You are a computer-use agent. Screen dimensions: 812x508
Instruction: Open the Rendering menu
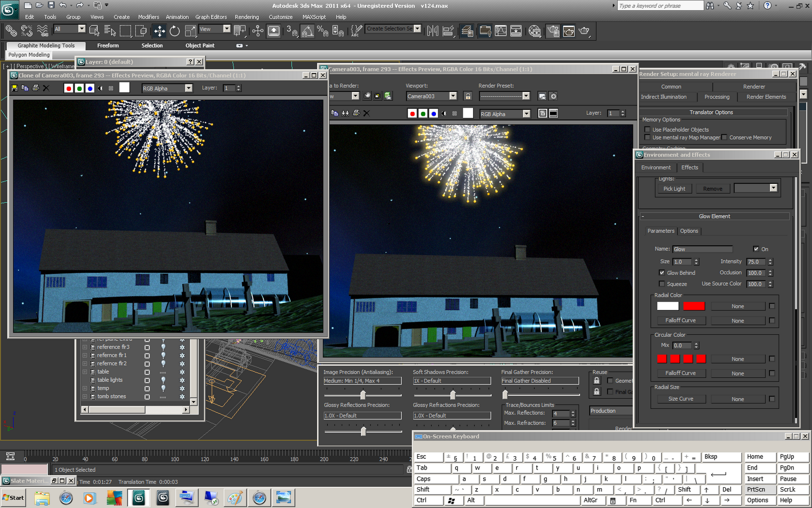coord(247,17)
